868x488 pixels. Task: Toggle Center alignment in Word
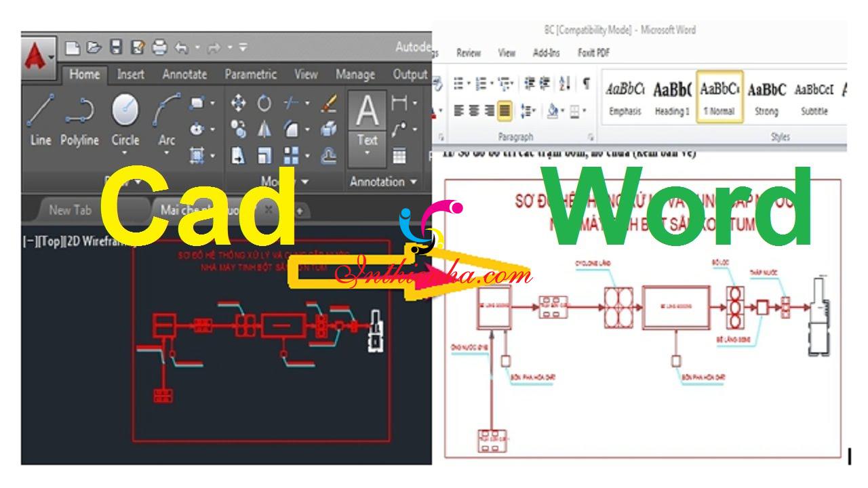(x=475, y=110)
